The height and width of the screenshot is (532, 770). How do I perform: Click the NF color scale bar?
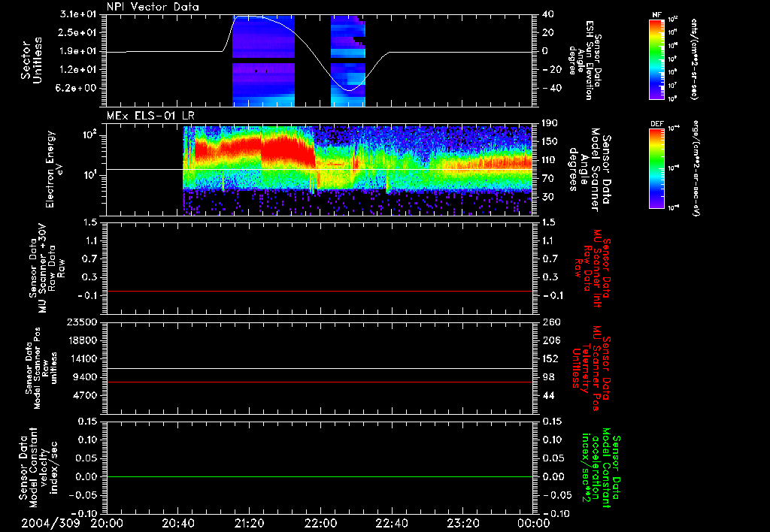[x=656, y=59]
